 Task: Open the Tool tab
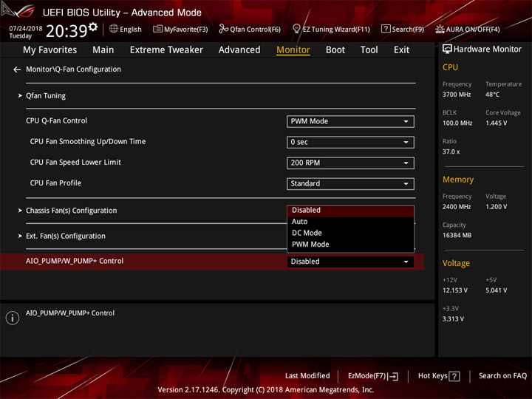click(369, 50)
